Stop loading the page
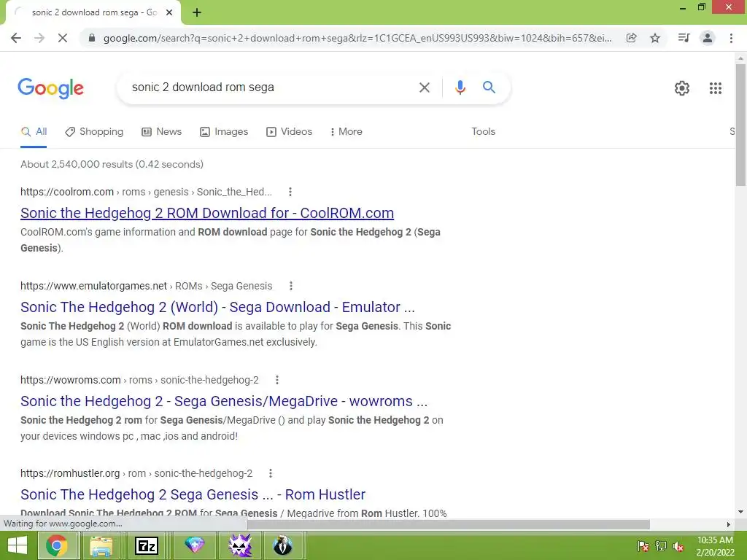The height and width of the screenshot is (560, 747). click(x=63, y=38)
